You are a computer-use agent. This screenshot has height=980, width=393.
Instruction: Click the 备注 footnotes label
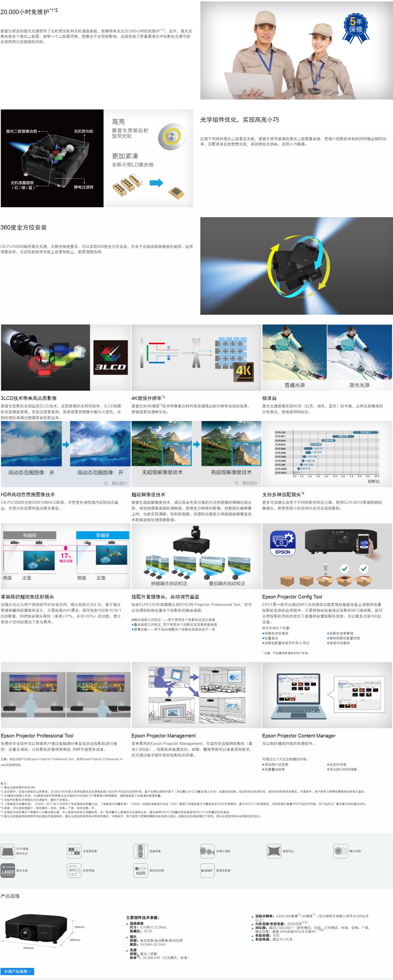point(4,783)
